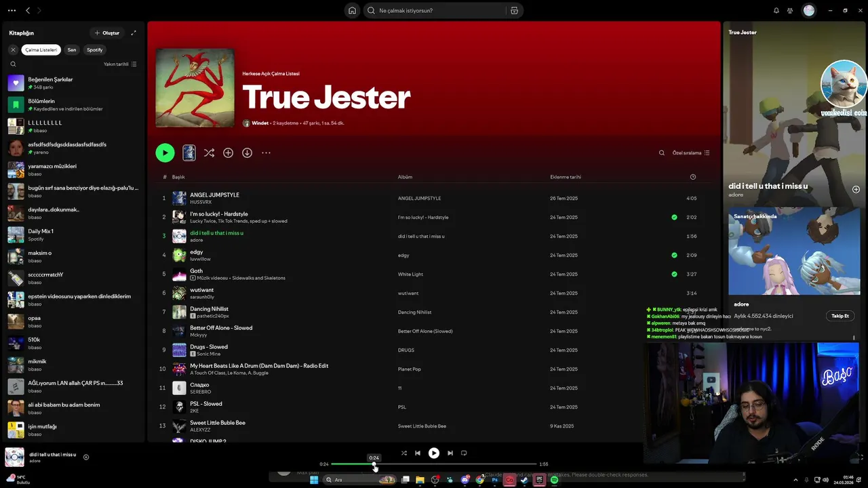The width and height of the screenshot is (868, 488).
Task: Open now-playing album art thumbnail bottom-left
Action: tap(14, 457)
